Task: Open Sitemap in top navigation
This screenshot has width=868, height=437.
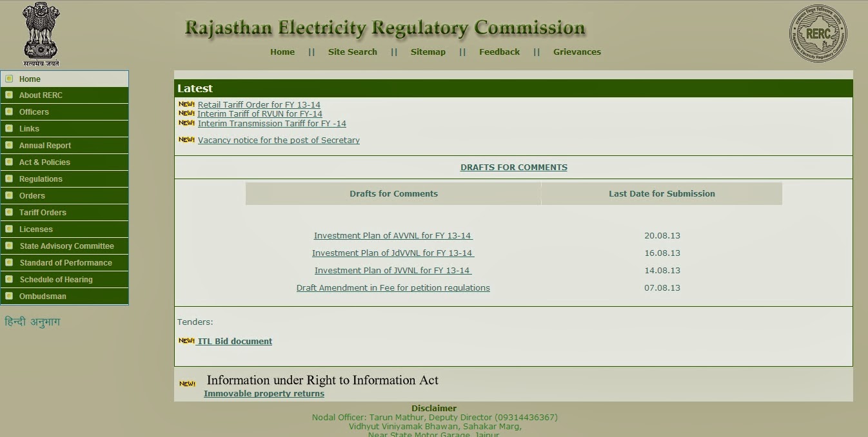Action: coord(428,52)
